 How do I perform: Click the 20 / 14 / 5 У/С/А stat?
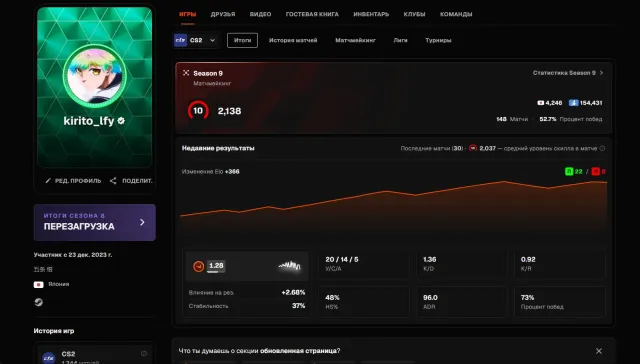(364, 264)
